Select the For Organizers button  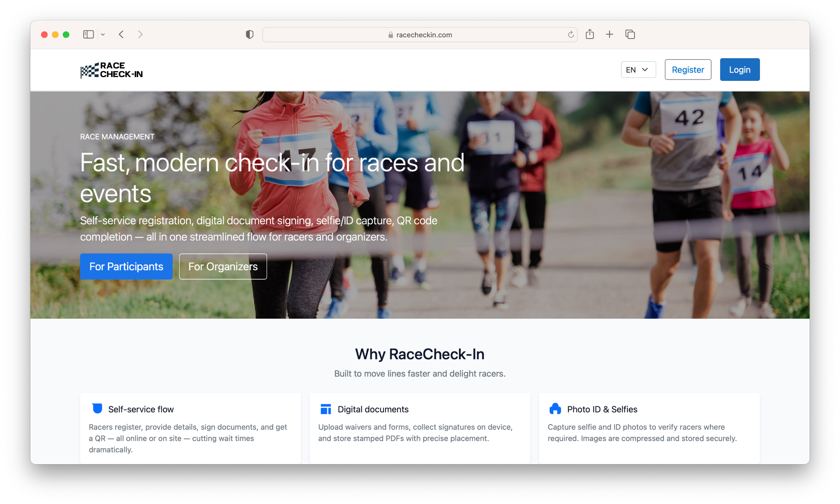(x=223, y=267)
